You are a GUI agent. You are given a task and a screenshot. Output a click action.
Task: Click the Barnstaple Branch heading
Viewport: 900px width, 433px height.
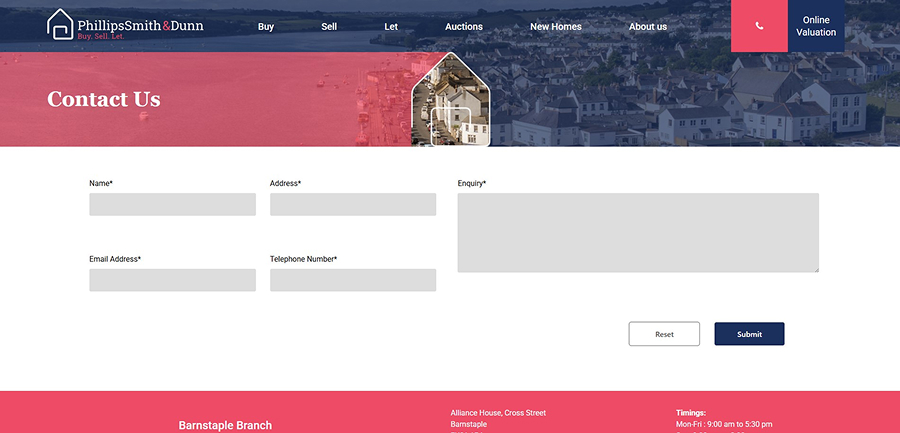point(225,425)
